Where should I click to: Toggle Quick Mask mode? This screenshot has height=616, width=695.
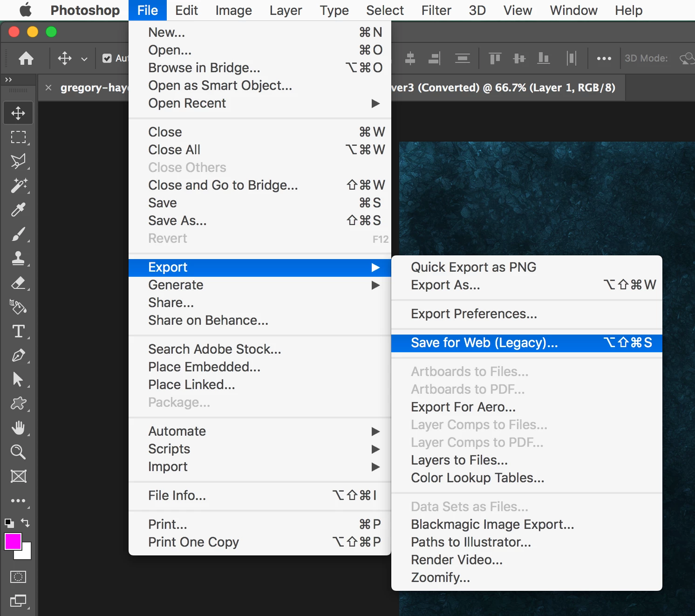coord(18,577)
